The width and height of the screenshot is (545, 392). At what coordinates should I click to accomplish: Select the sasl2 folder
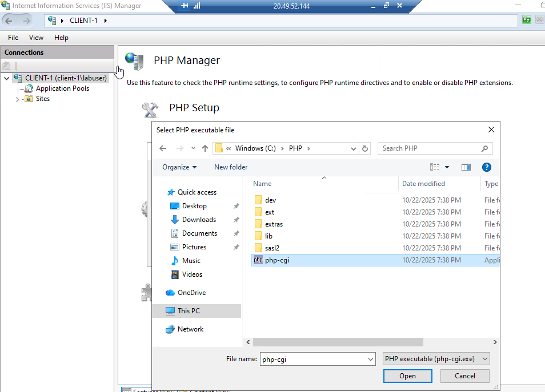tap(272, 248)
